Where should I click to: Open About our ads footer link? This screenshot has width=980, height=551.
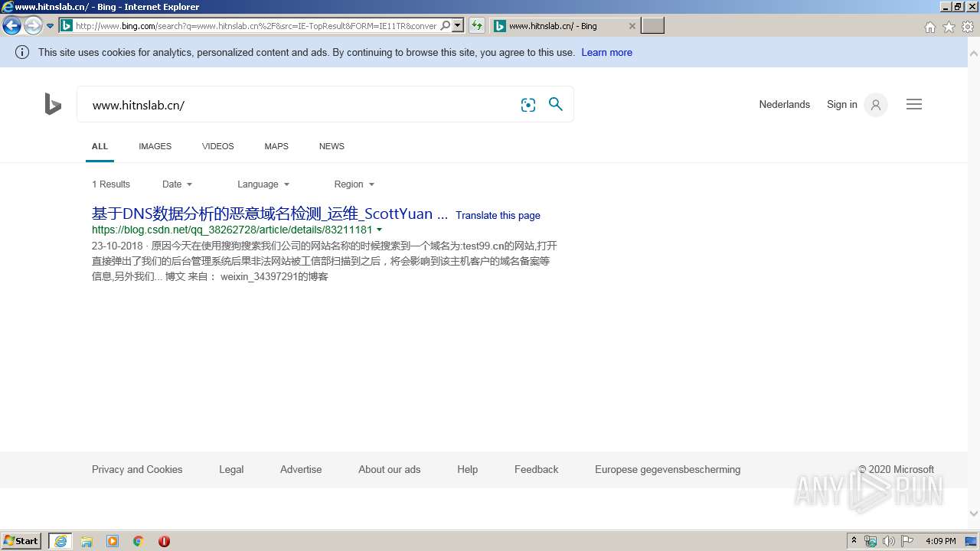(x=389, y=469)
